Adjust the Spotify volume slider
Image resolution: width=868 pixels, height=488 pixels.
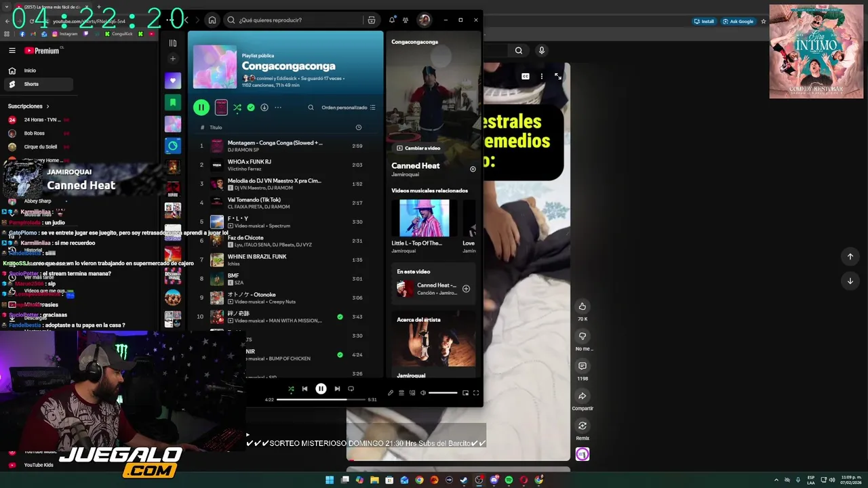click(443, 393)
